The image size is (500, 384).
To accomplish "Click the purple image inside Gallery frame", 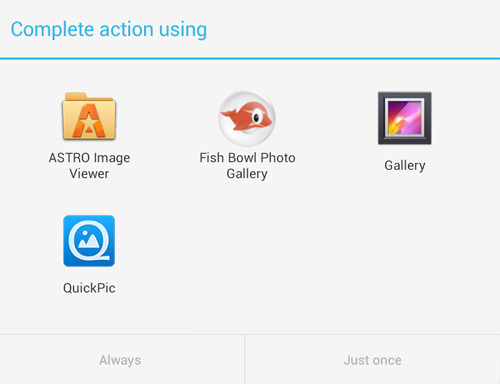I will (404, 118).
